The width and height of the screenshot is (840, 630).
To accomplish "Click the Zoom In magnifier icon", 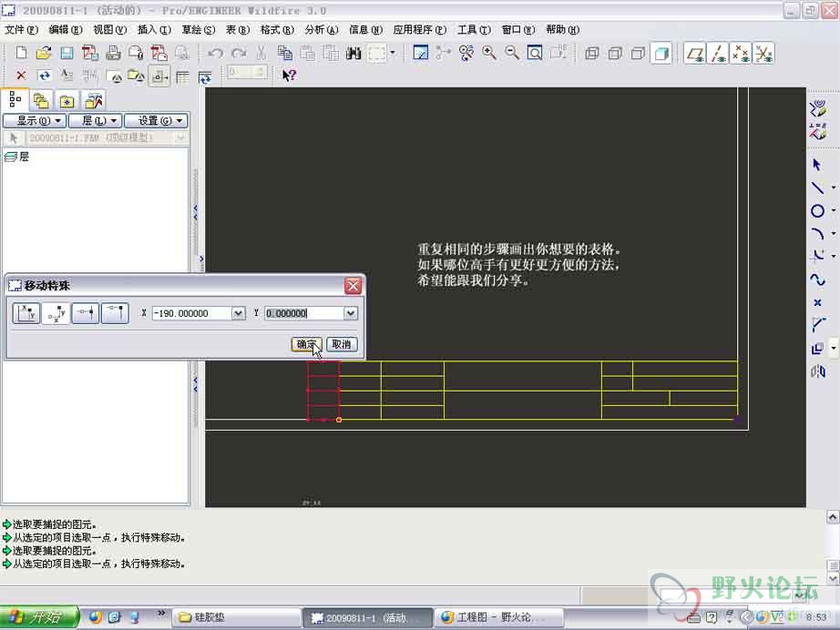I will [488, 53].
